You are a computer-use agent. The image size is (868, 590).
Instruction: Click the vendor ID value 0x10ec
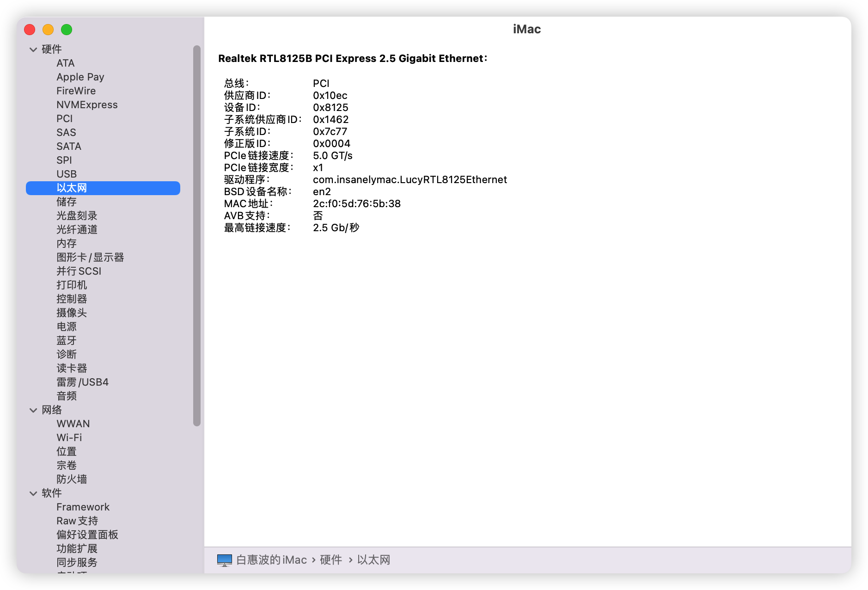330,96
